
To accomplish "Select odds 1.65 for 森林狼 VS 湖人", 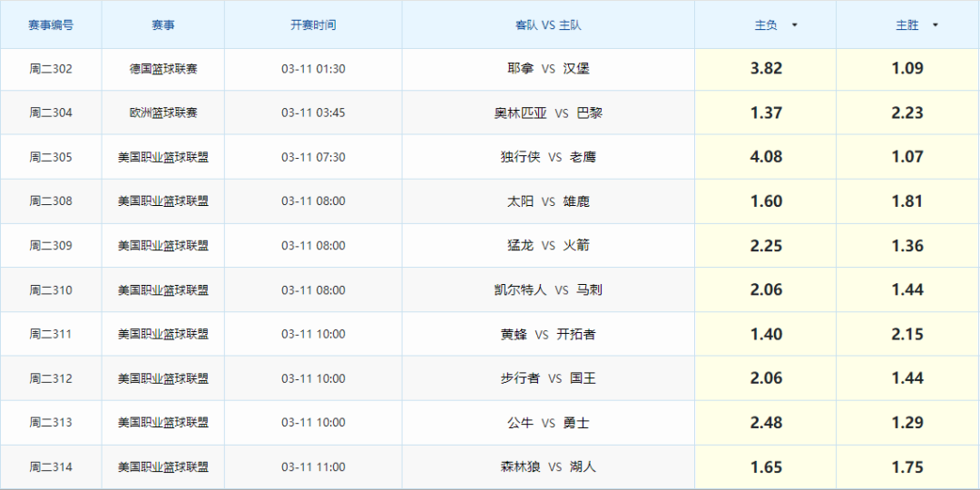I will point(766,467).
